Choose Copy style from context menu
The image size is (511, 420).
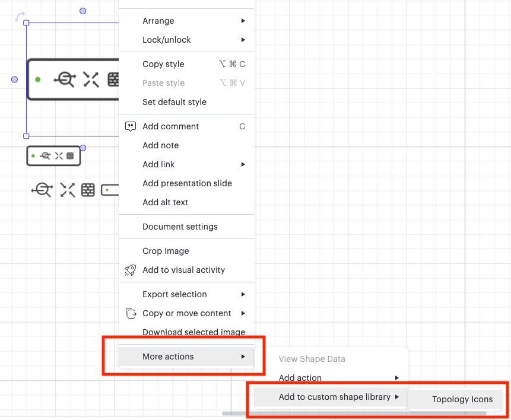click(x=186, y=64)
